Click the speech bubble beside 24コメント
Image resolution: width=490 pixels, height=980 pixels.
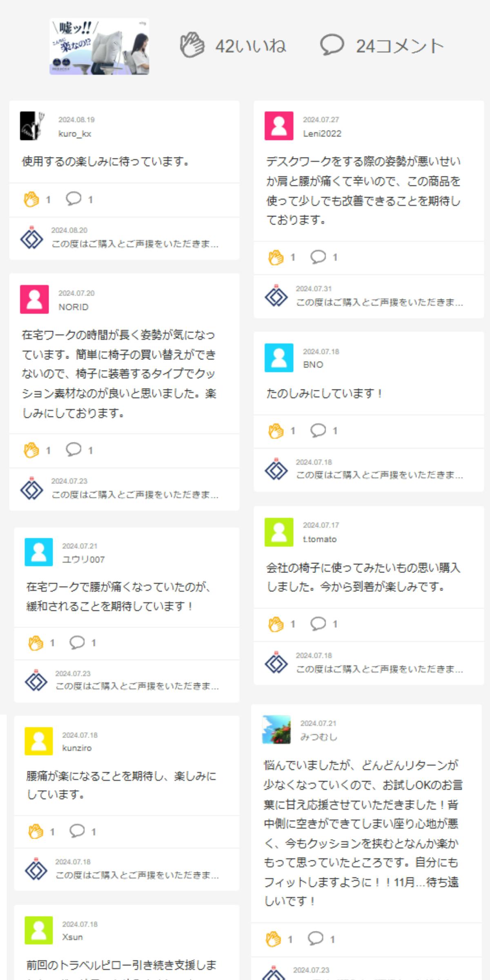pos(332,45)
